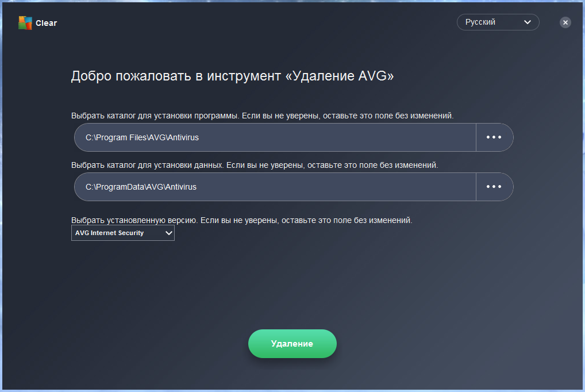Close the AVG Clear window
This screenshot has width=585, height=392.
[565, 22]
